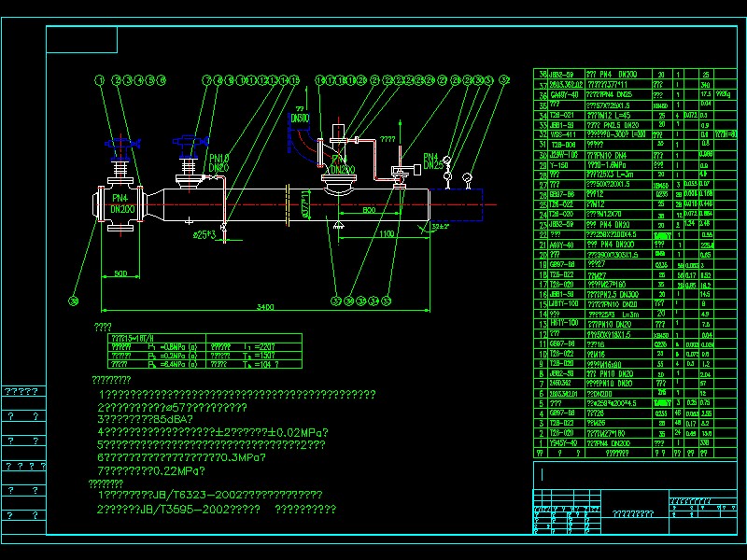Select the blue electric actuator on second valve
Image resolution: width=747 pixels, height=560 pixels.
tap(190, 141)
